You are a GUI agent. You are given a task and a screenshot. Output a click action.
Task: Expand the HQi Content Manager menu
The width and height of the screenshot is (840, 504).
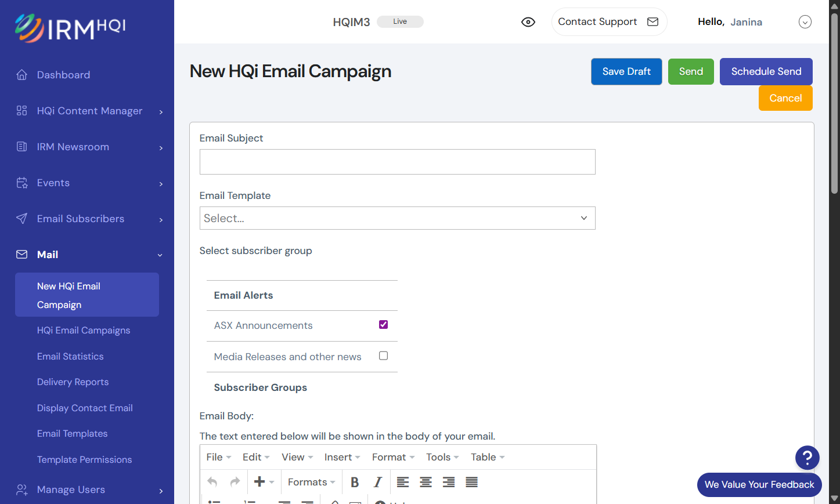[161, 112]
